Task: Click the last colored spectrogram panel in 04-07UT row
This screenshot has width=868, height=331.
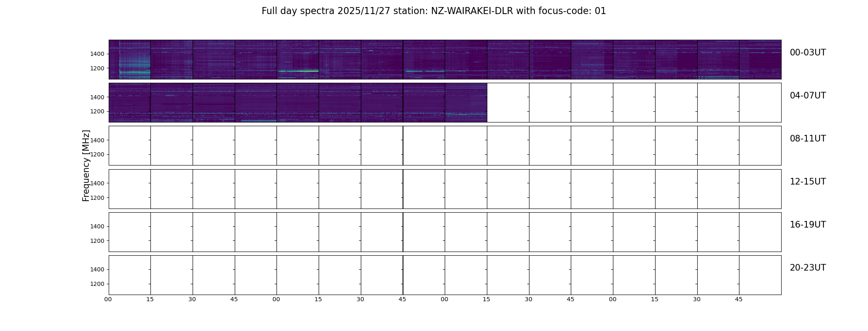Action: pos(466,103)
